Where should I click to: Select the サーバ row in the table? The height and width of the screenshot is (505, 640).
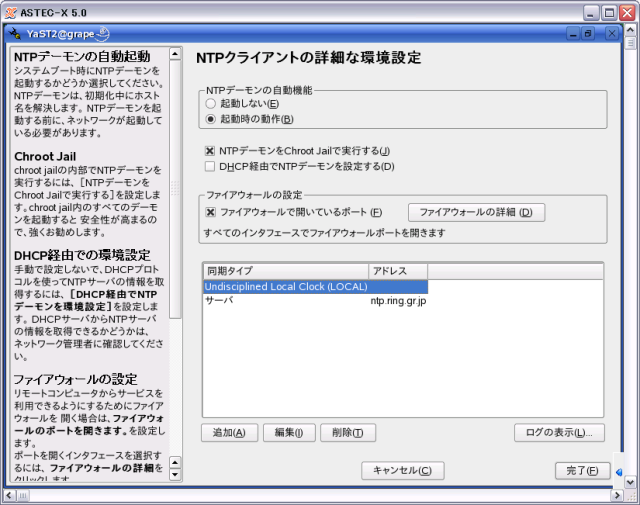click(x=316, y=301)
